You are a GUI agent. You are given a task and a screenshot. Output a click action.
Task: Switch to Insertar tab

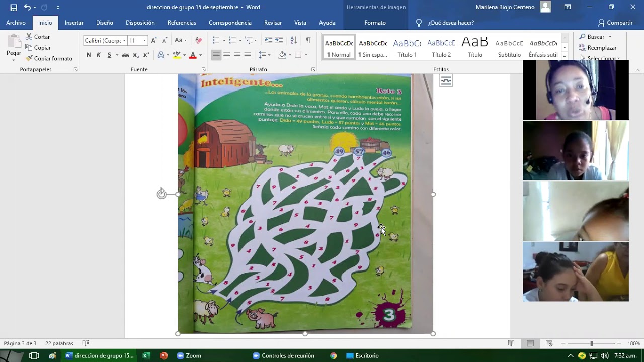pos(74,23)
